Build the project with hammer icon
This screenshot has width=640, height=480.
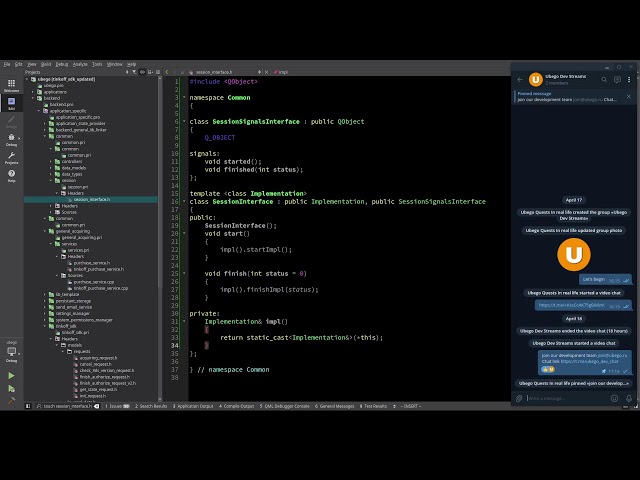[11, 401]
